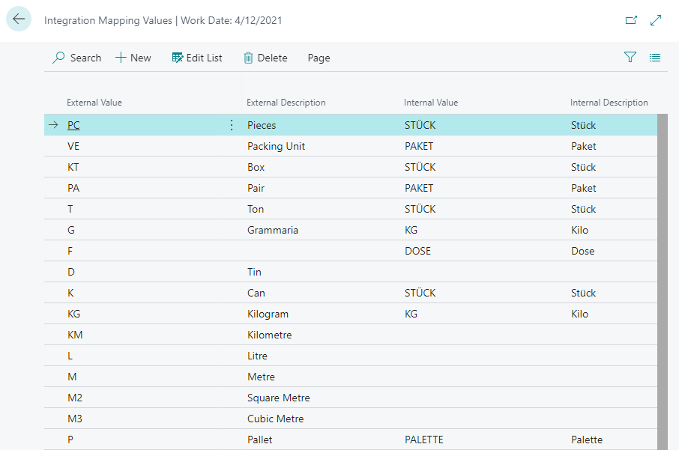Select the empty Internal Value for KM

(x=483, y=335)
